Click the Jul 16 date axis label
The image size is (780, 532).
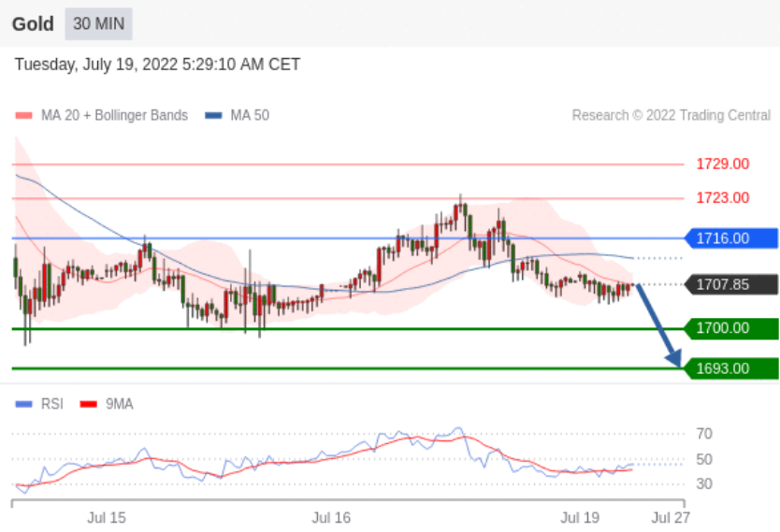coord(331,518)
